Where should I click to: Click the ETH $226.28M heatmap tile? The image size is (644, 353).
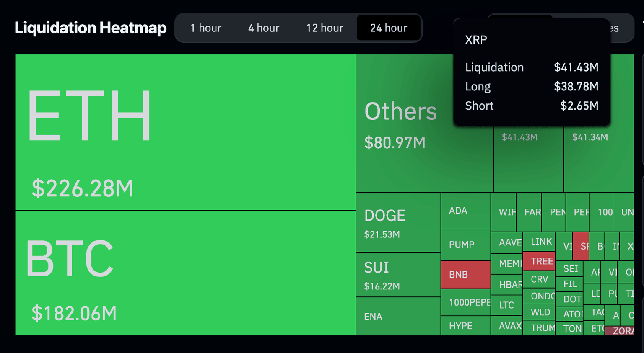[185, 132]
